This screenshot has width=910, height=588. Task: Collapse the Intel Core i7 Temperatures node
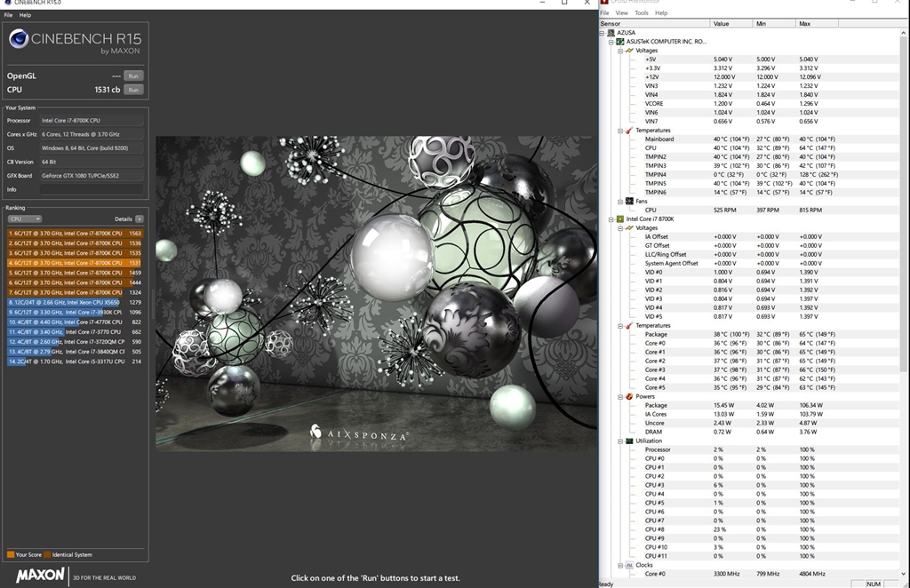click(x=619, y=326)
